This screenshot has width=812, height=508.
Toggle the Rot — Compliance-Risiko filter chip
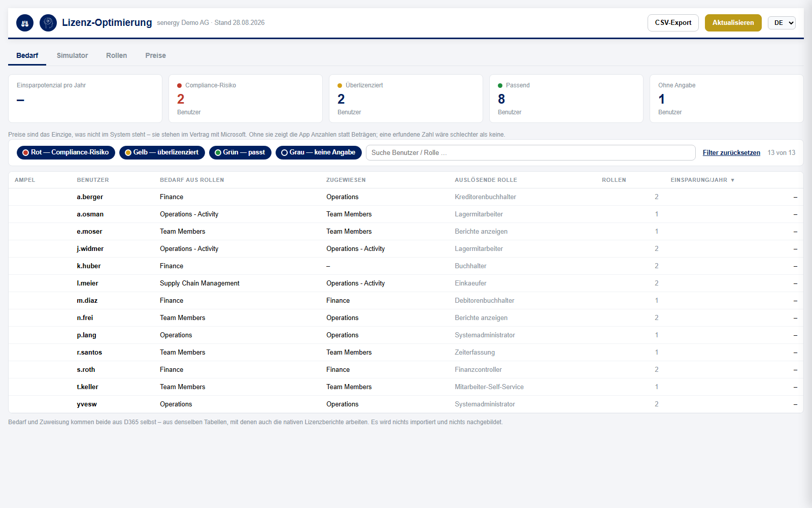click(66, 152)
